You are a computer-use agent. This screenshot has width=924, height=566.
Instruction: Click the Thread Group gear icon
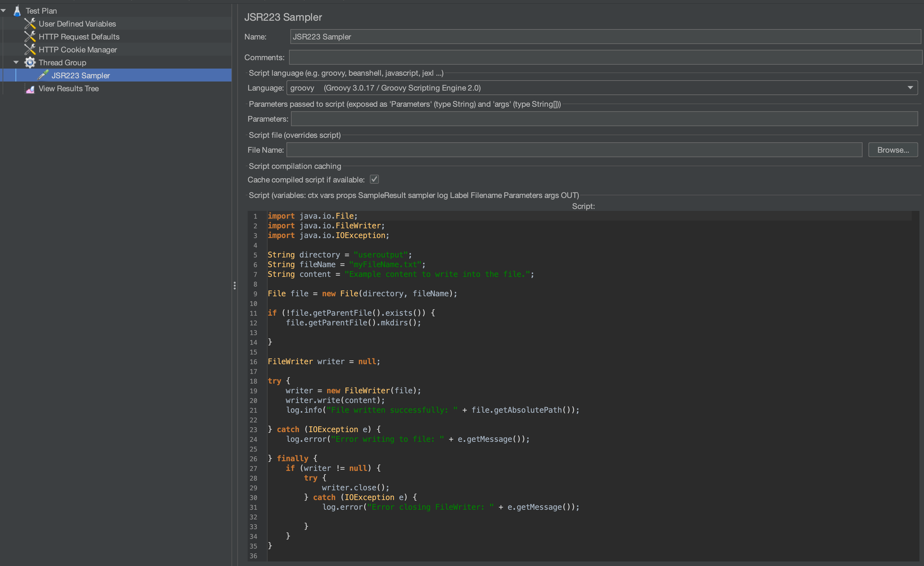(30, 62)
